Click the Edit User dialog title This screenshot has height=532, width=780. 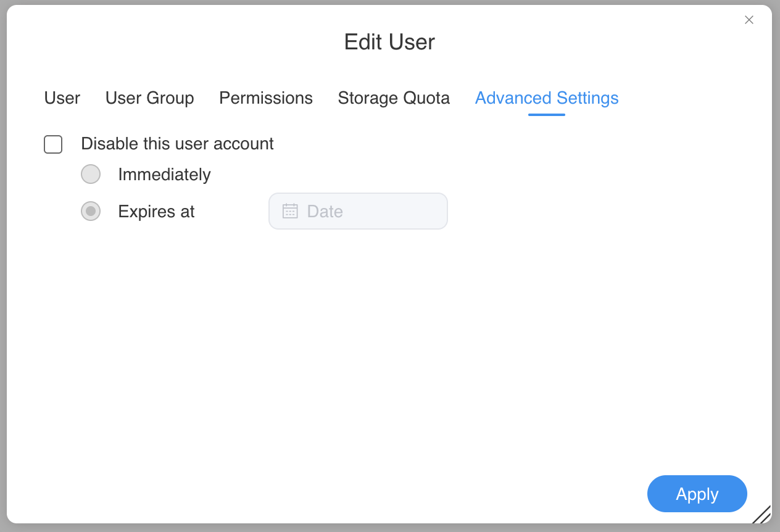pyautogui.click(x=389, y=42)
